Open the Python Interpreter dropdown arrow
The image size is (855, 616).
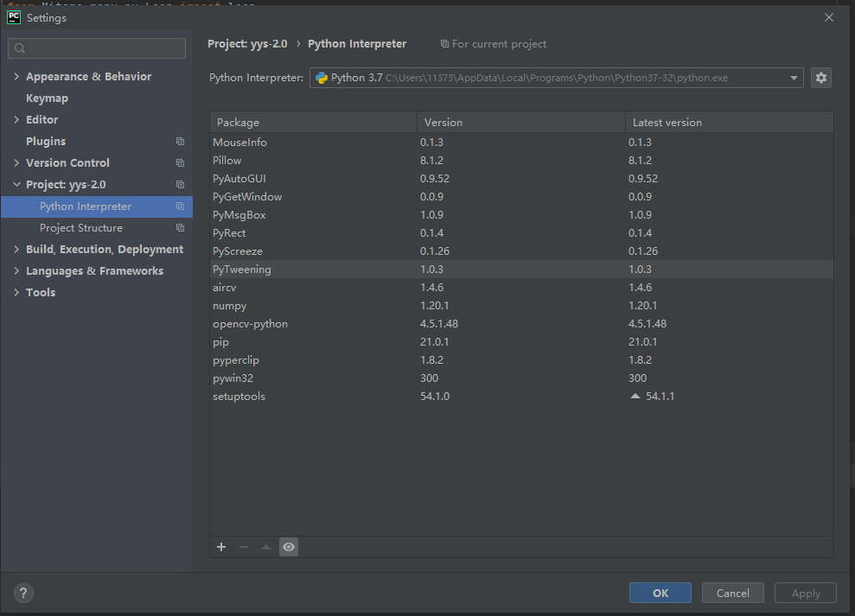(794, 78)
